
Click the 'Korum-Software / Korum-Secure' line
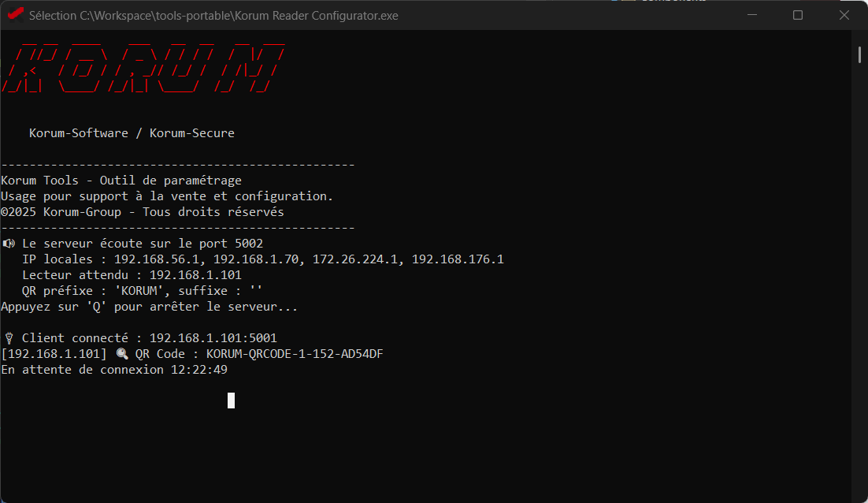pos(132,133)
